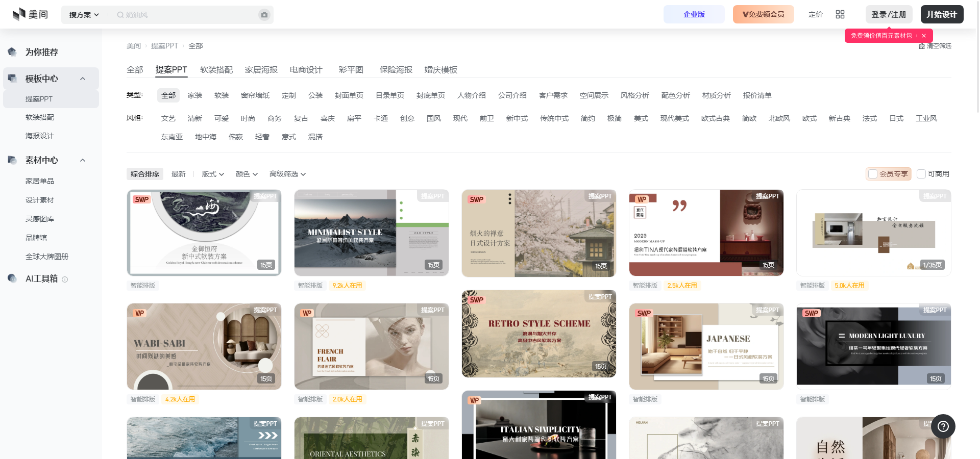Click the 模板中心 sidebar icon
980x459 pixels.
pos(12,79)
